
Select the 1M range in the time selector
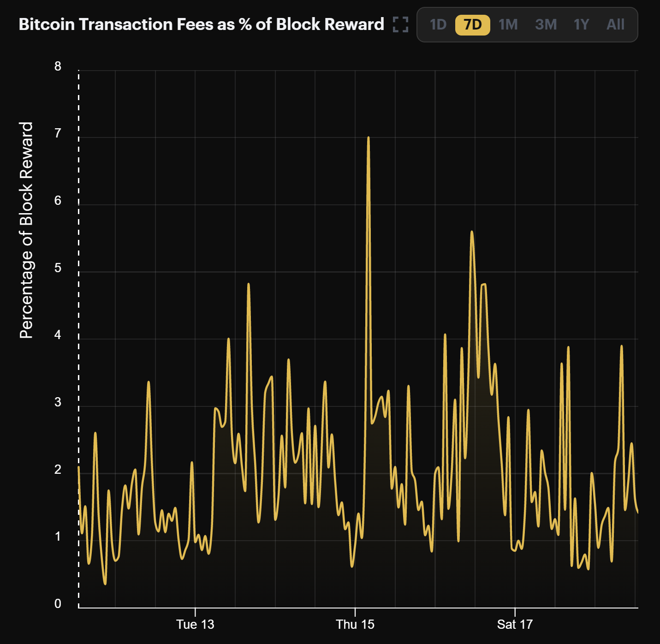point(508,25)
